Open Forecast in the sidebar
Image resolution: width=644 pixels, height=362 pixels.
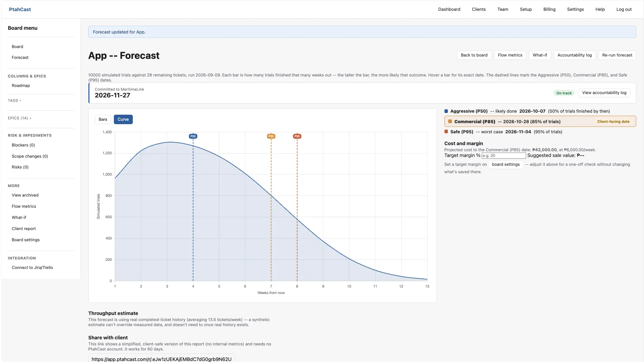(x=20, y=58)
